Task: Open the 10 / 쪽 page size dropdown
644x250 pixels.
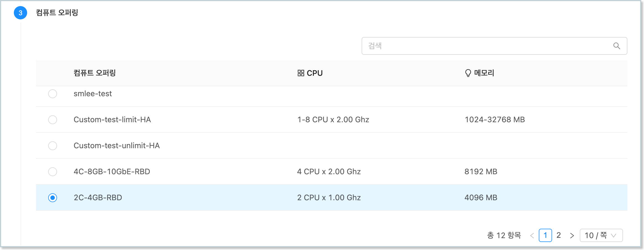Action: click(601, 235)
